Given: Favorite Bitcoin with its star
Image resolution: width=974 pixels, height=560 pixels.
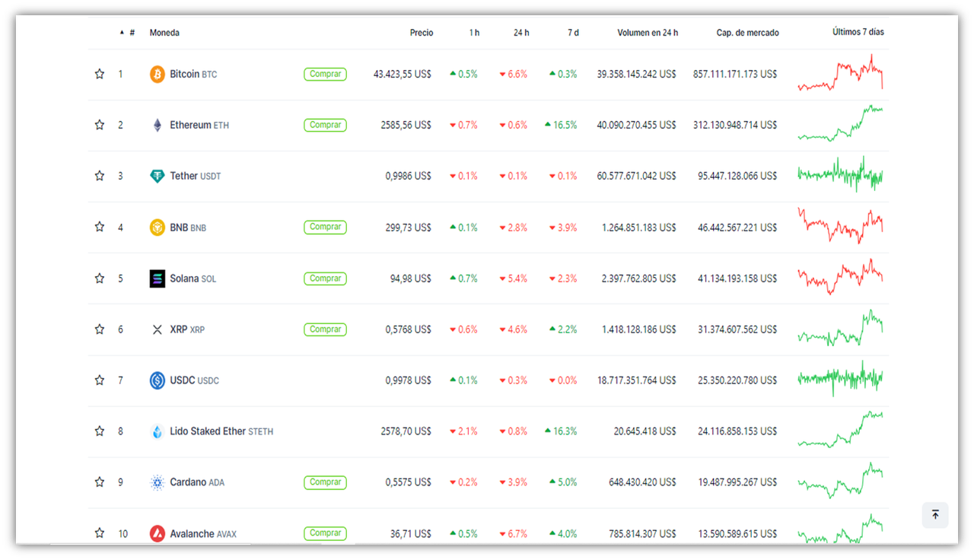Looking at the screenshot, I should [99, 74].
